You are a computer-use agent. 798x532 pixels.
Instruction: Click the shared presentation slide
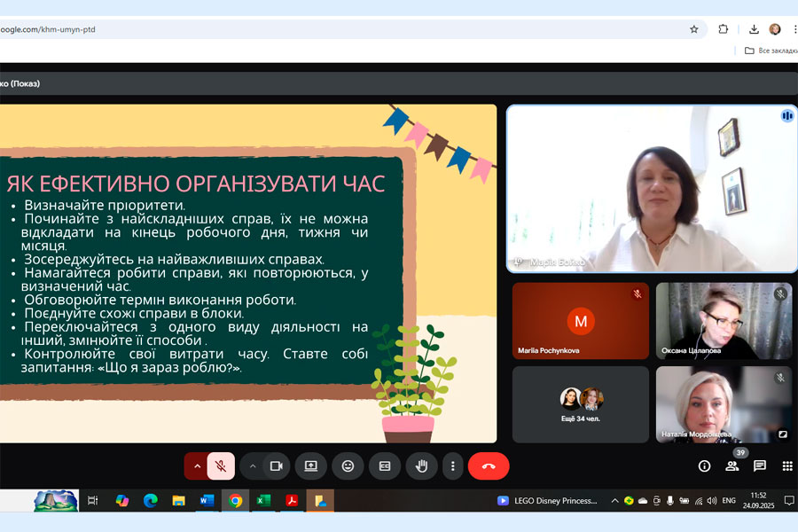coord(248,273)
